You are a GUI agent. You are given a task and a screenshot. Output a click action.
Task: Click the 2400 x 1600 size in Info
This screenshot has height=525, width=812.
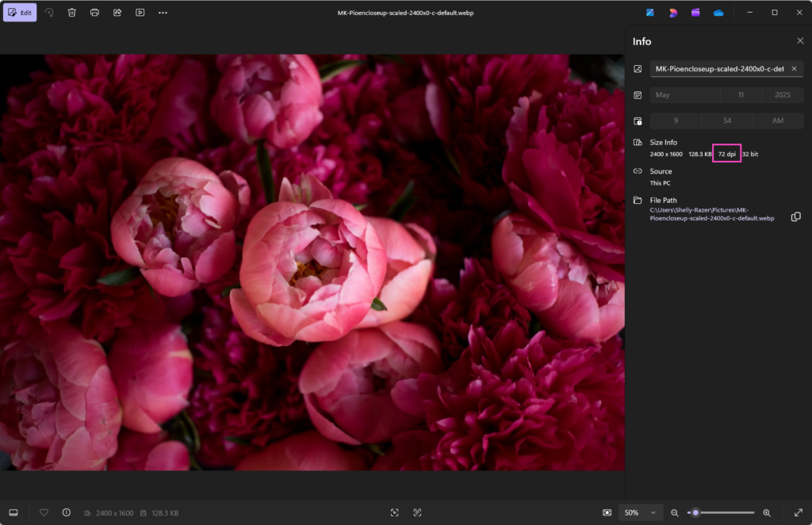666,154
